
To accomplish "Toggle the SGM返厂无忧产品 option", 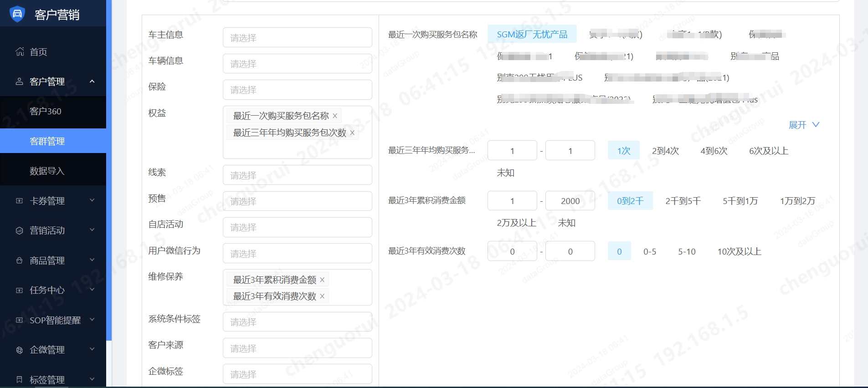I will [532, 34].
